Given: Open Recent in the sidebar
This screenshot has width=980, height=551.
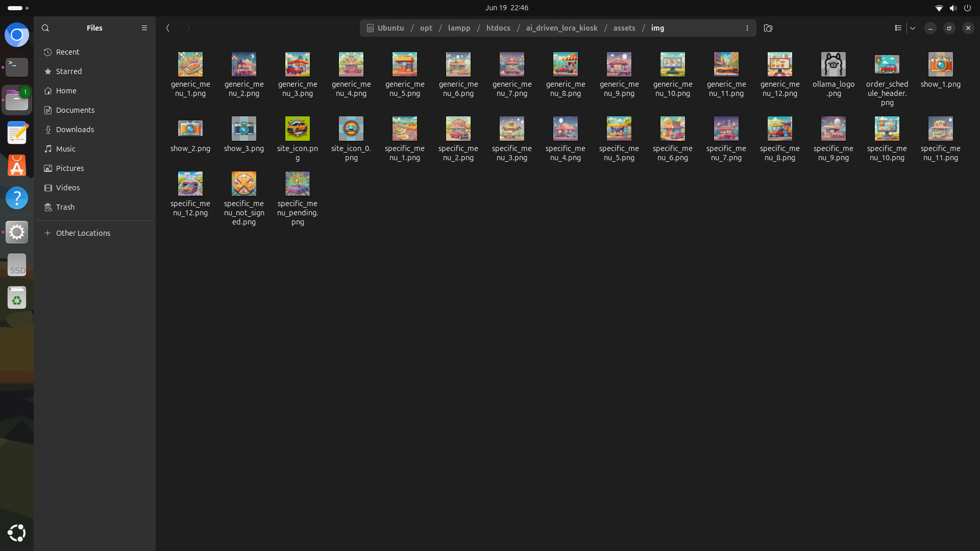Looking at the screenshot, I should 67,52.
